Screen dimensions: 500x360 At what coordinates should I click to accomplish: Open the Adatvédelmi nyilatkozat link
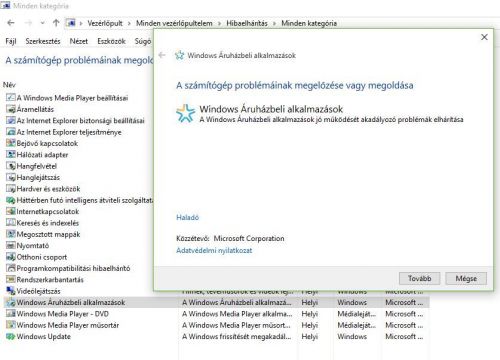(x=214, y=250)
